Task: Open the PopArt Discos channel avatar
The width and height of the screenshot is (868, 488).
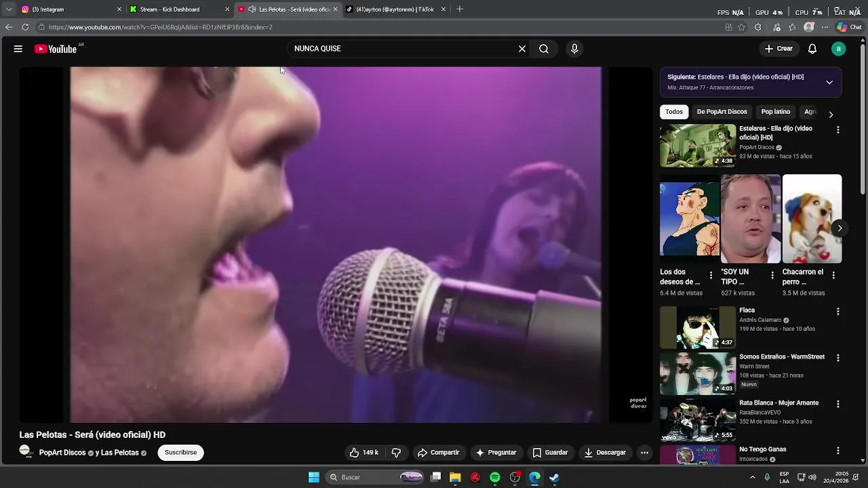Action: (26, 451)
